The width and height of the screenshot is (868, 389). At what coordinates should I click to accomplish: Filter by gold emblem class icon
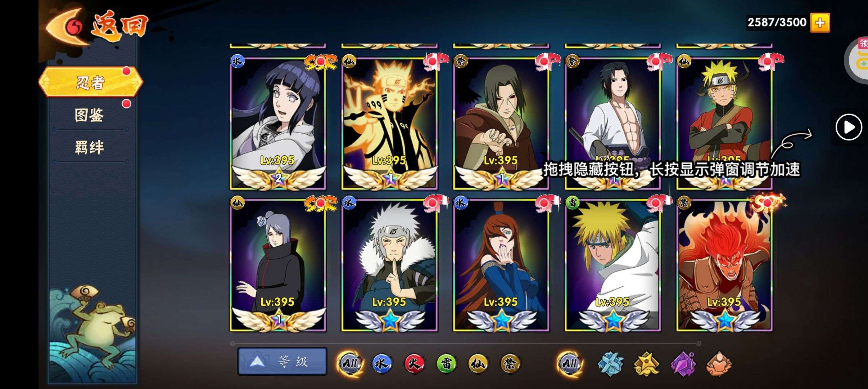click(647, 364)
